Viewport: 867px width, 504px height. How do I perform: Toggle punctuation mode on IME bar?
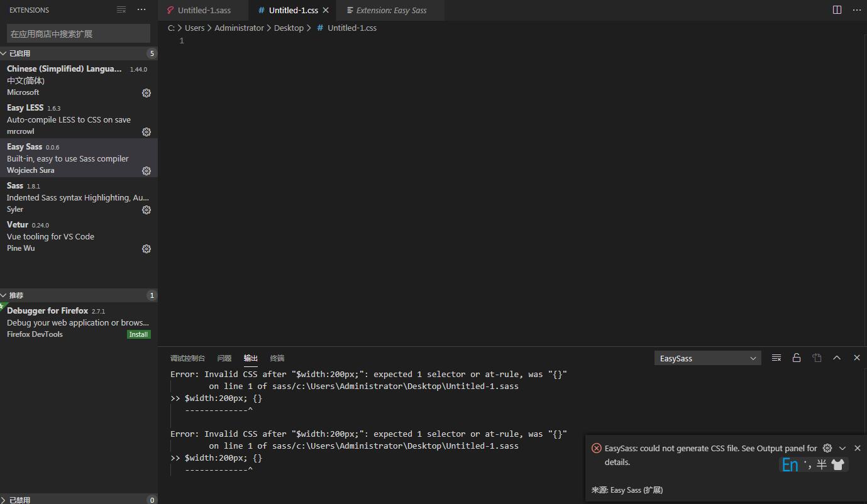coord(807,464)
